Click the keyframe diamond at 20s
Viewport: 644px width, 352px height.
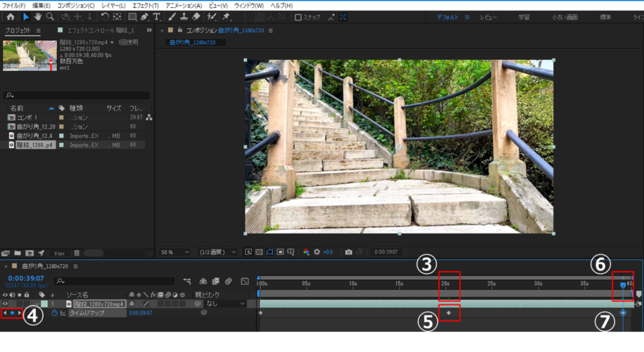[x=448, y=312]
